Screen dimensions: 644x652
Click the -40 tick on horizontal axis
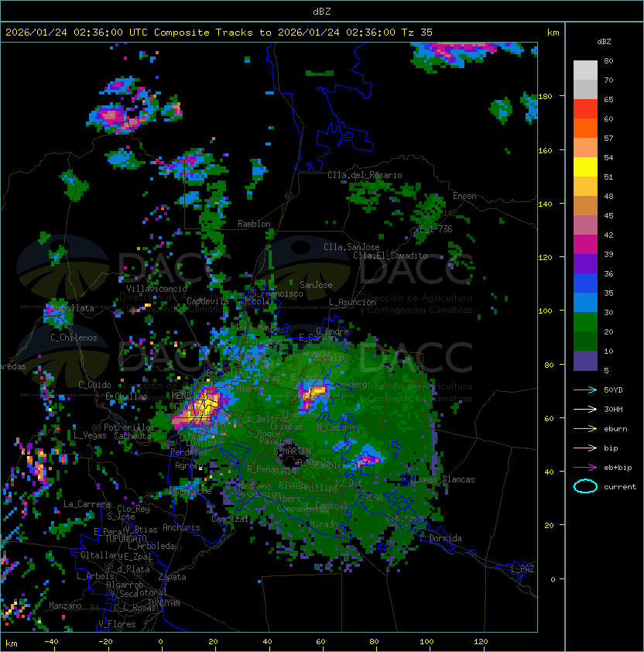point(51,642)
